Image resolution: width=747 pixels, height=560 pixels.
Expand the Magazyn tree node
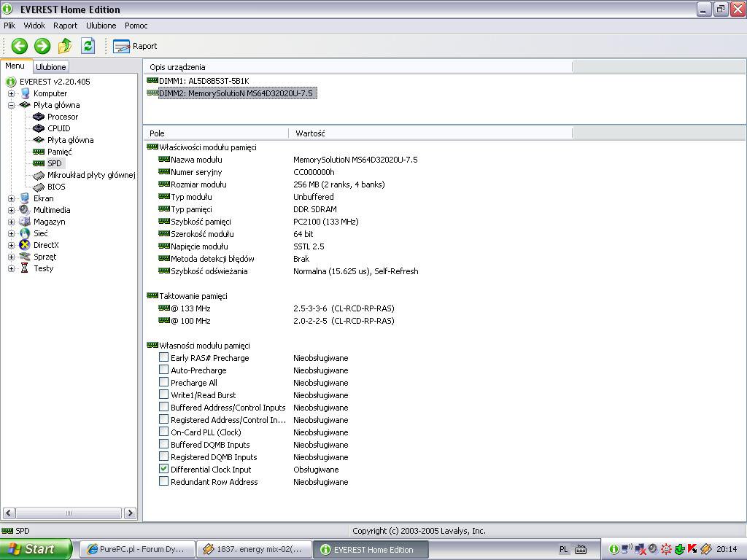coord(11,222)
